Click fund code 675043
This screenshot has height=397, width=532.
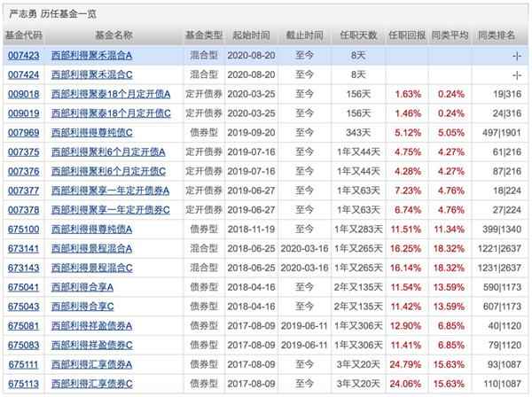coord(22,307)
